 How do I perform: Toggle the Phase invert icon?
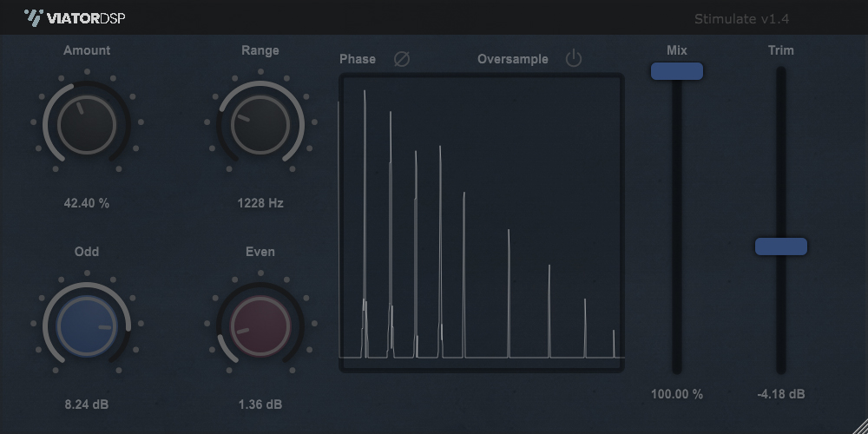[x=402, y=59]
